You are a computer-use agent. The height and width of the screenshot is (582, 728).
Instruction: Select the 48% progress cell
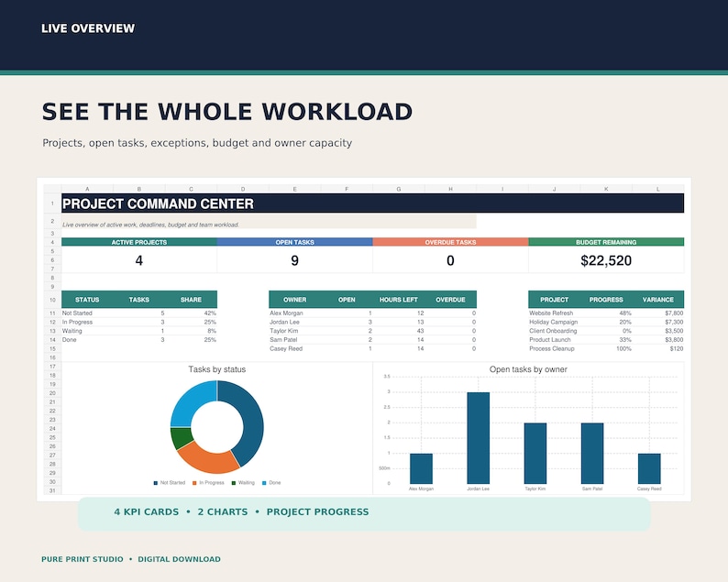point(606,313)
